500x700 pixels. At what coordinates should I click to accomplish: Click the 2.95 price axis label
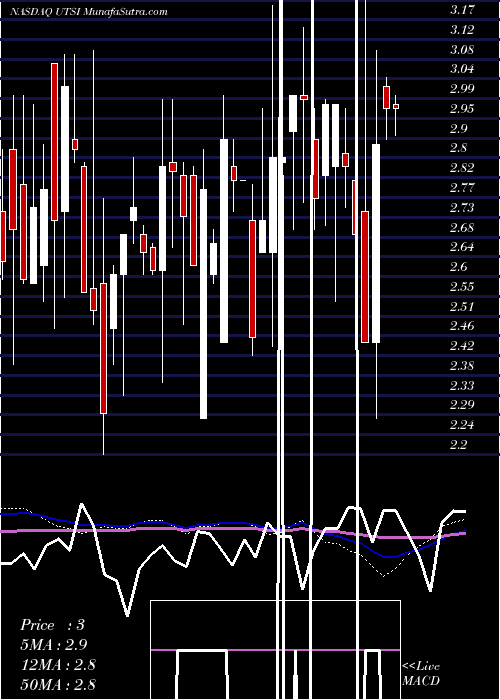tap(462, 108)
